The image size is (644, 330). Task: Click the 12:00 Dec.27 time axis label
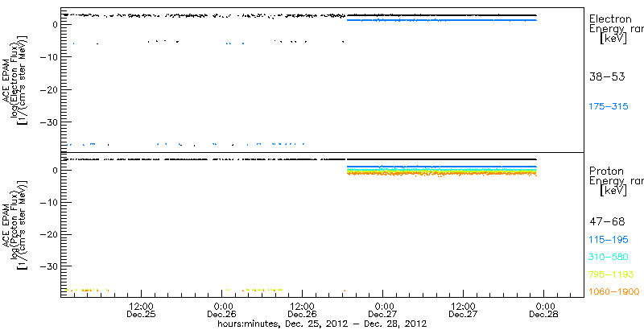(x=464, y=311)
